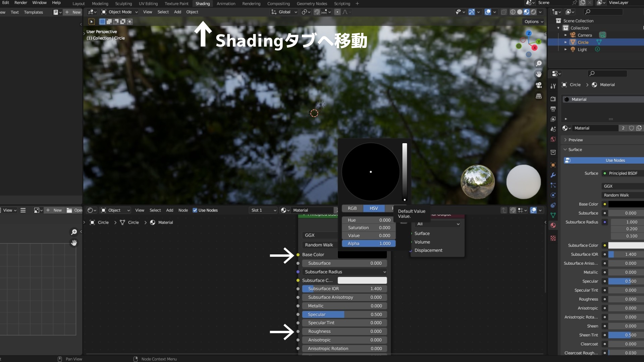The image size is (644, 362).
Task: Open the Slot 1 dropdown
Action: coord(264,210)
